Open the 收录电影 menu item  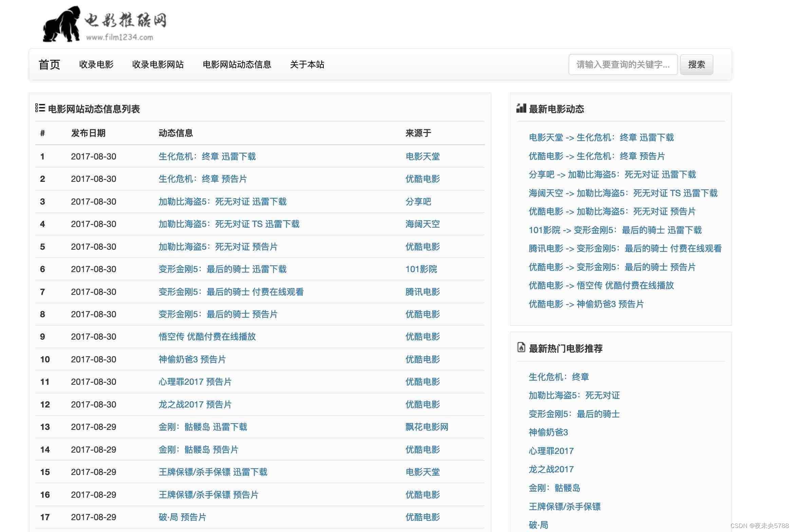[96, 64]
